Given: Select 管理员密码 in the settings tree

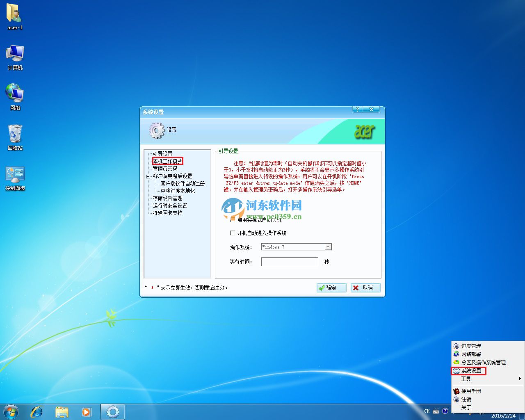Looking at the screenshot, I should tap(165, 169).
